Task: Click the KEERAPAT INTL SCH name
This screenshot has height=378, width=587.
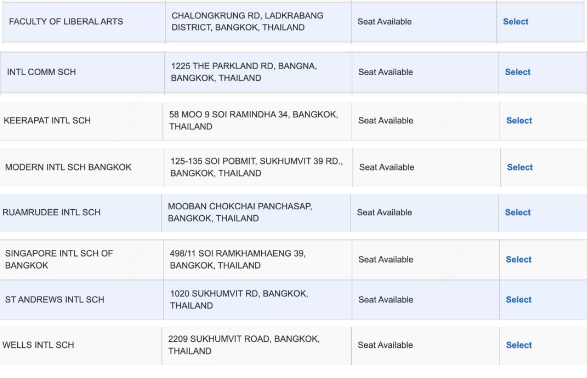Action: pos(47,121)
